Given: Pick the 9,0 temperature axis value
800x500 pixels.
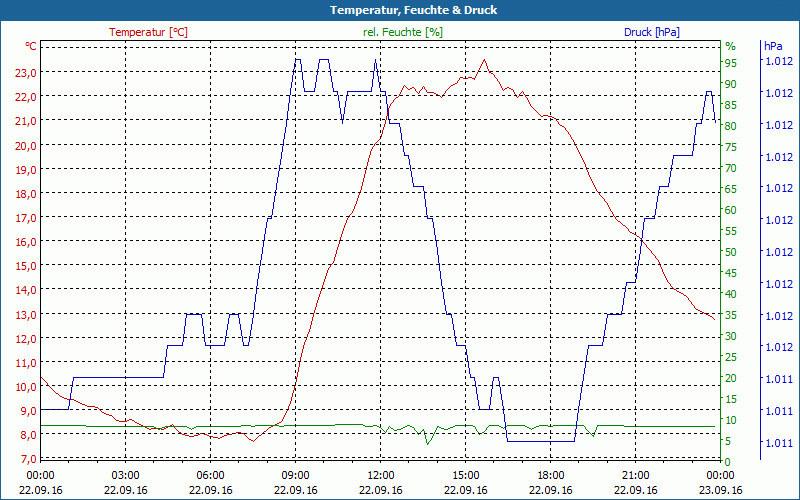Looking at the screenshot, I should [x=29, y=411].
